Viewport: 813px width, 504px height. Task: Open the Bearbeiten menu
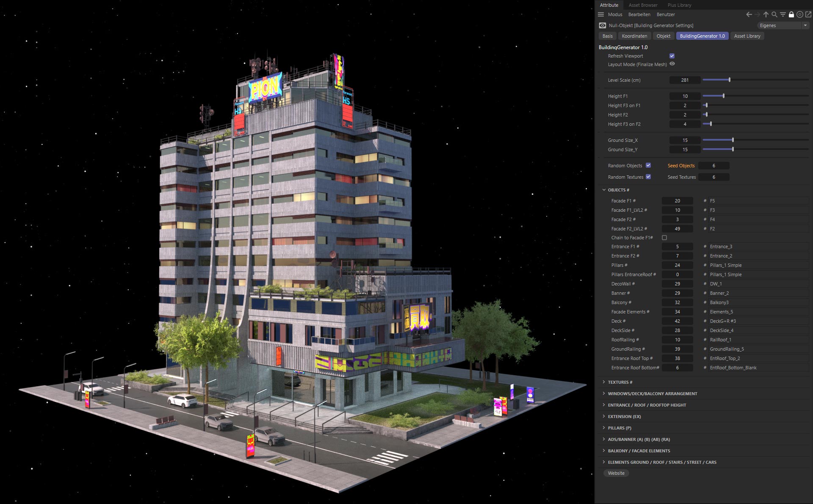[639, 14]
